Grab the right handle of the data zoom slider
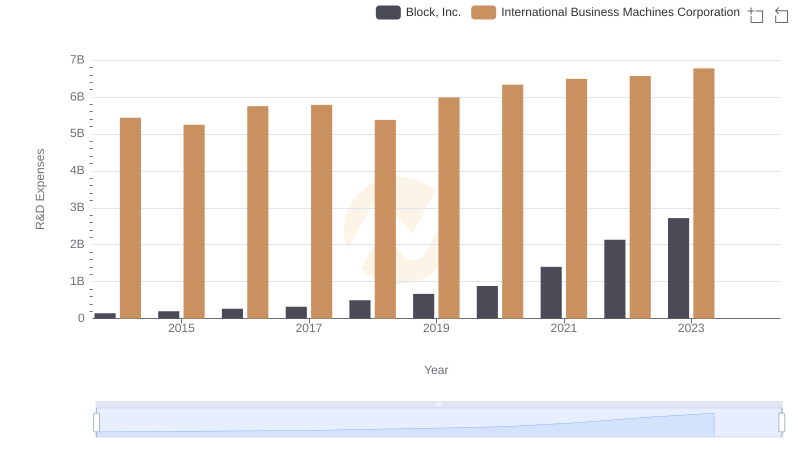The width and height of the screenshot is (800, 461). pyautogui.click(x=781, y=423)
